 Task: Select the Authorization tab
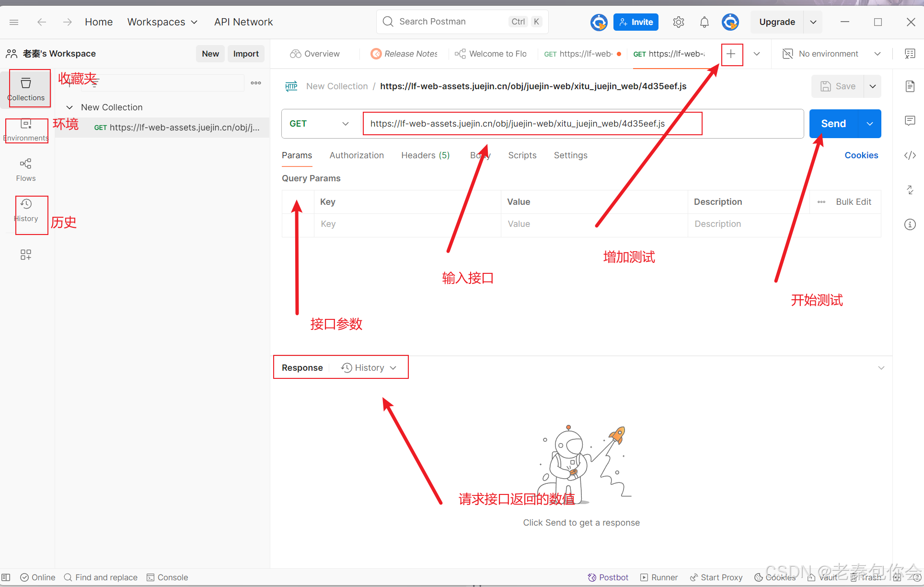357,155
